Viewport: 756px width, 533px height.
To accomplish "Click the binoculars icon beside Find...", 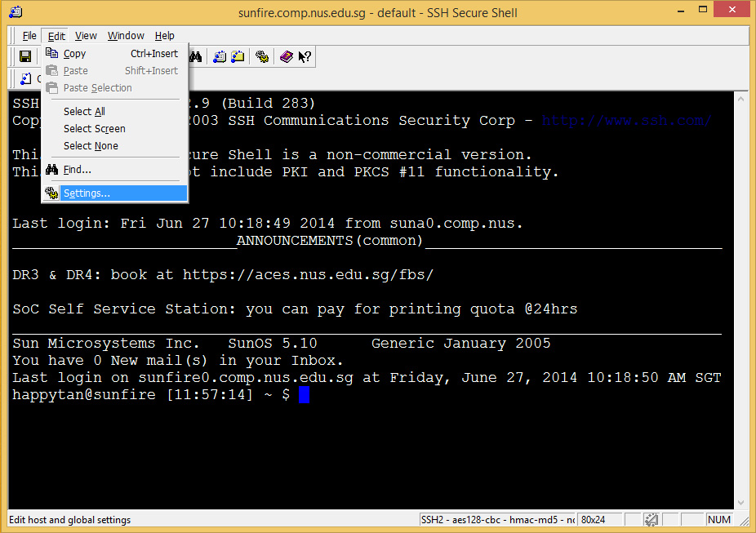I will click(x=51, y=169).
